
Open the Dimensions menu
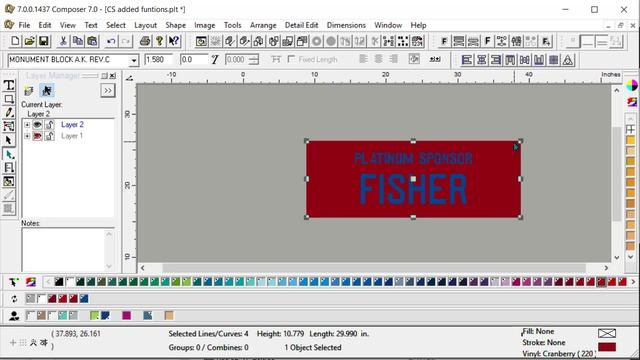tap(346, 25)
